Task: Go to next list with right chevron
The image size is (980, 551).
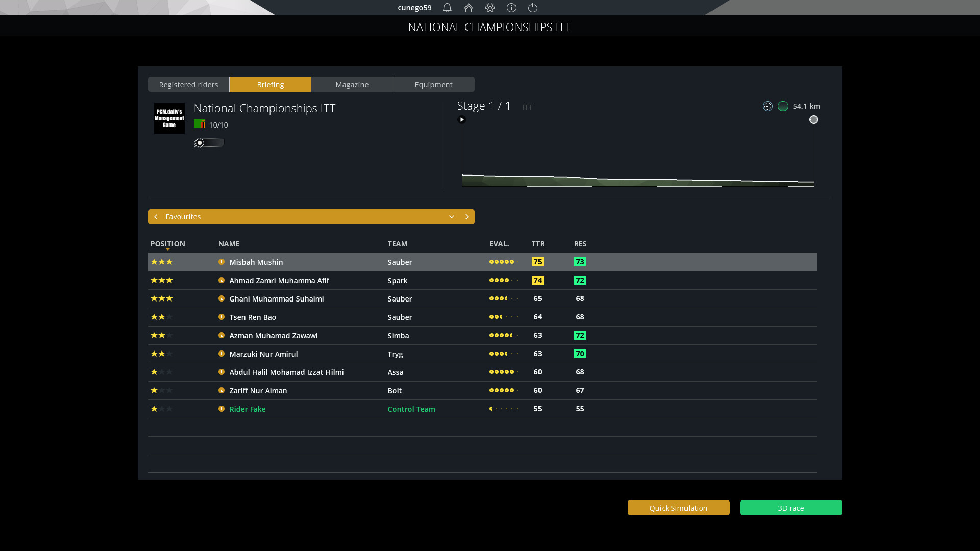Action: point(467,217)
